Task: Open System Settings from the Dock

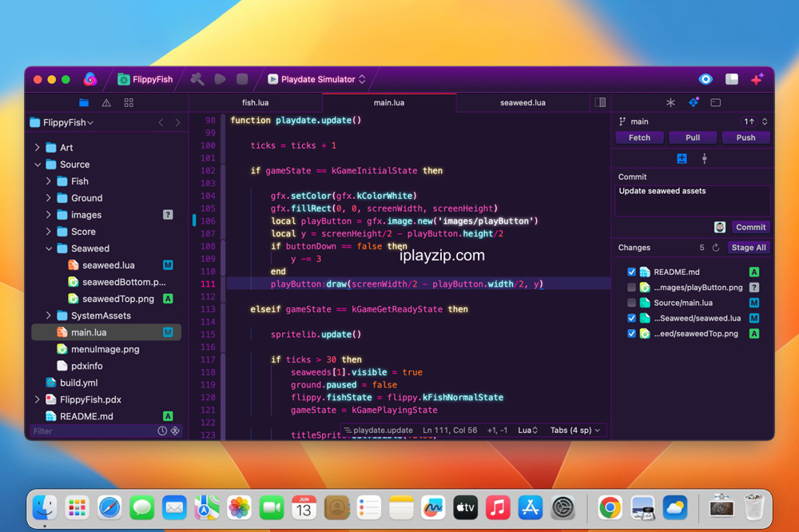Action: coord(563,507)
